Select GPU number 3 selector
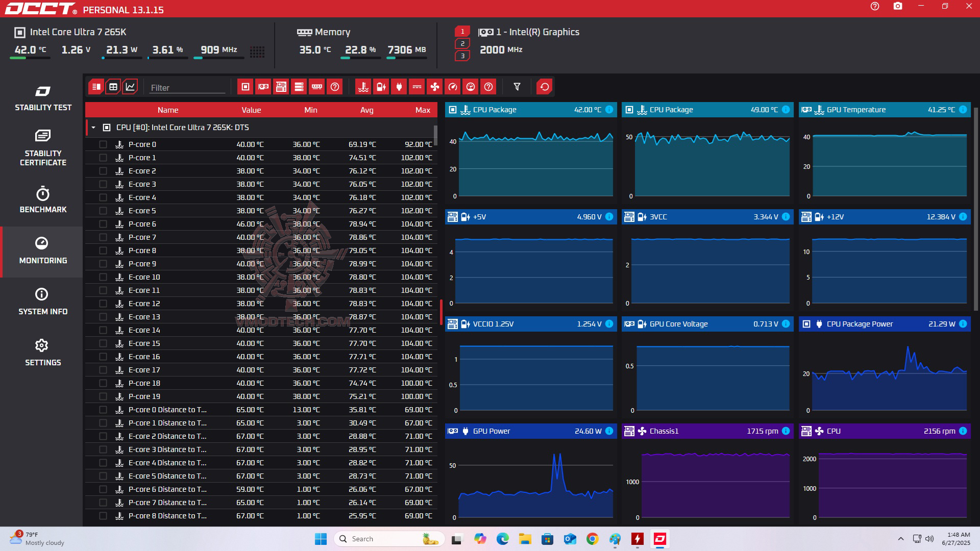Viewport: 980px width, 551px height. (462, 56)
